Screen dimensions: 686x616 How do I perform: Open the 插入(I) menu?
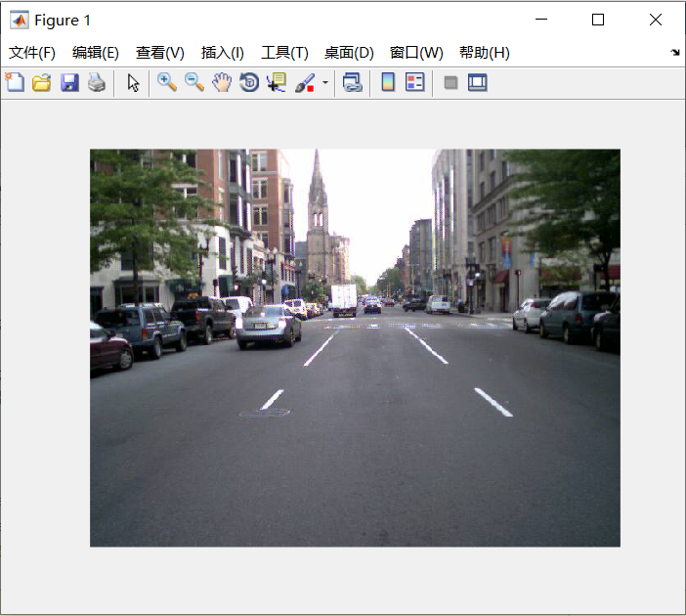[x=222, y=53]
